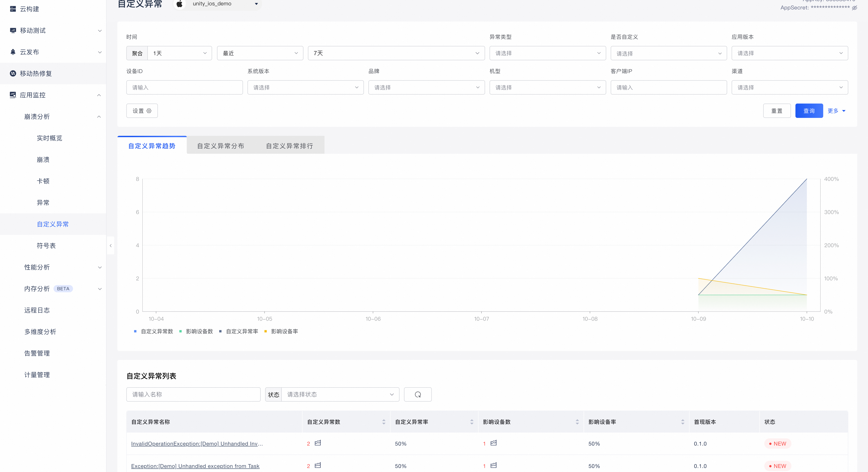This screenshot has height=472, width=868.
Task: Click the refresh icon button in the exception list
Action: (x=417, y=394)
